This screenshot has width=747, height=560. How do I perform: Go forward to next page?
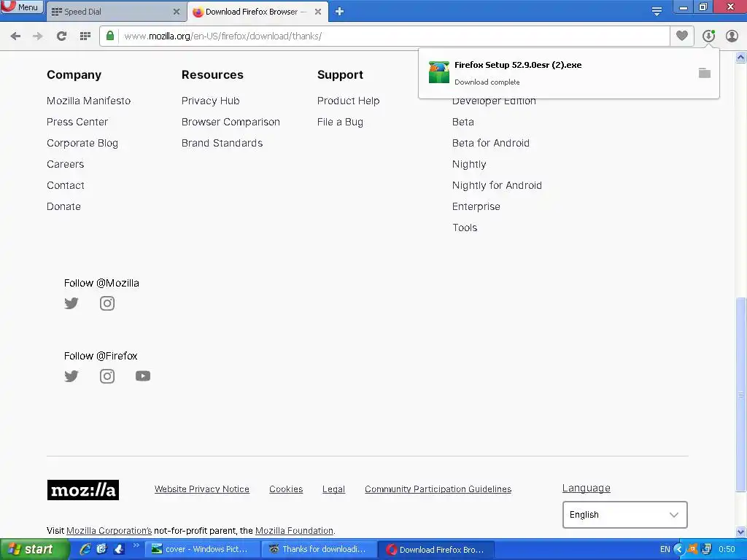pos(38,36)
